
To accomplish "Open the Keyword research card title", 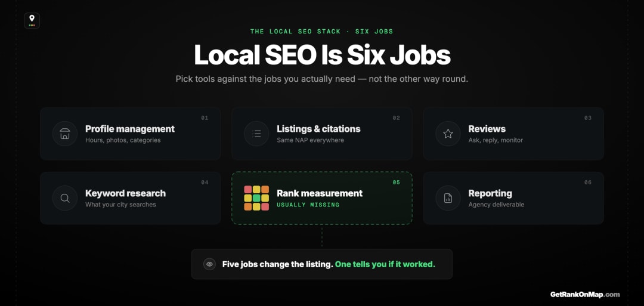I will coord(125,193).
